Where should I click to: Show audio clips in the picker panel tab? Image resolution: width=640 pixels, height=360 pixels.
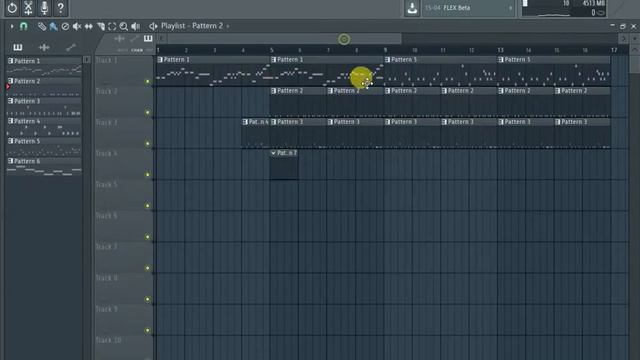pos(44,47)
